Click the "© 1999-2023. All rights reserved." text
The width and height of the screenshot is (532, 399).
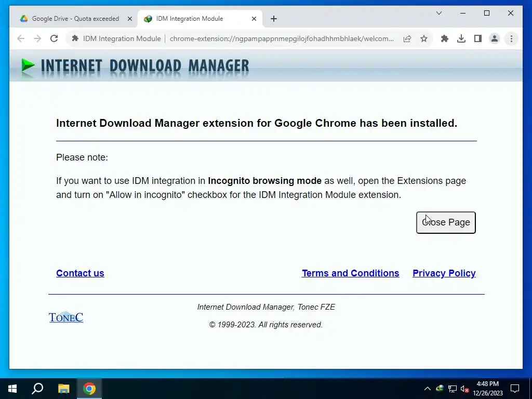pyautogui.click(x=265, y=325)
